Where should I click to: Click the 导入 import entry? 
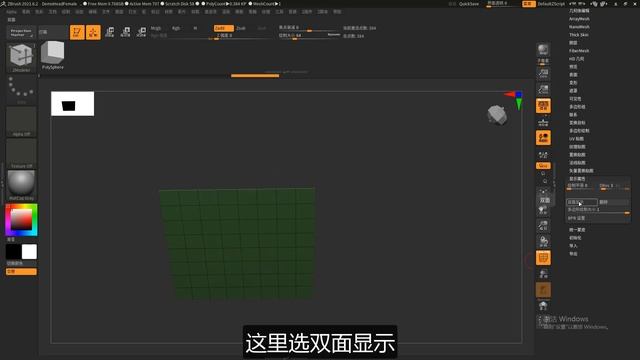tap(573, 246)
